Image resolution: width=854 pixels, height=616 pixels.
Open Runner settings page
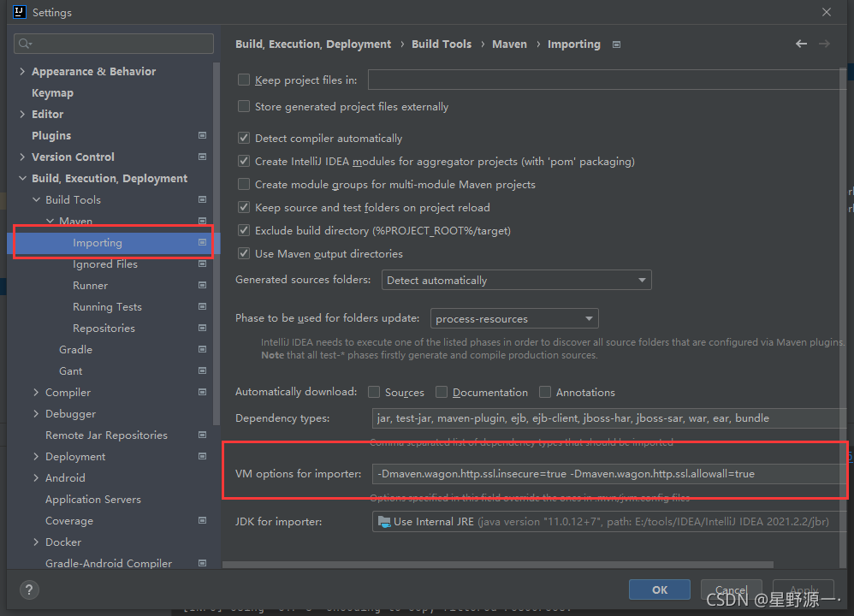click(90, 286)
